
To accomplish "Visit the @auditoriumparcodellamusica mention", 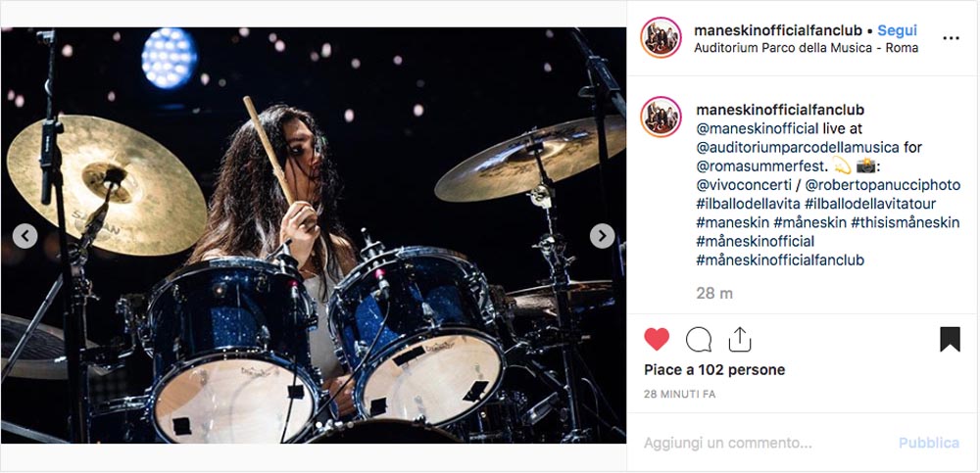I will coord(798,148).
